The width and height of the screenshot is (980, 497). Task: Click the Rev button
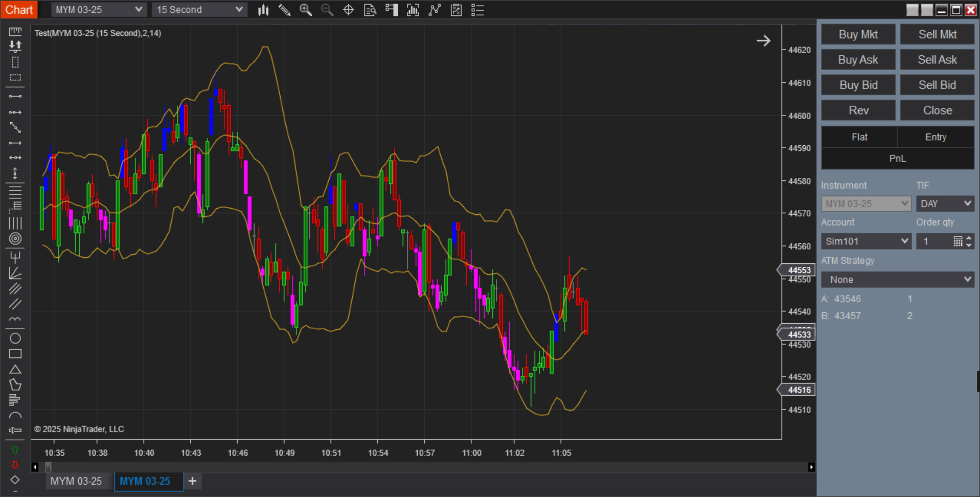pyautogui.click(x=858, y=110)
